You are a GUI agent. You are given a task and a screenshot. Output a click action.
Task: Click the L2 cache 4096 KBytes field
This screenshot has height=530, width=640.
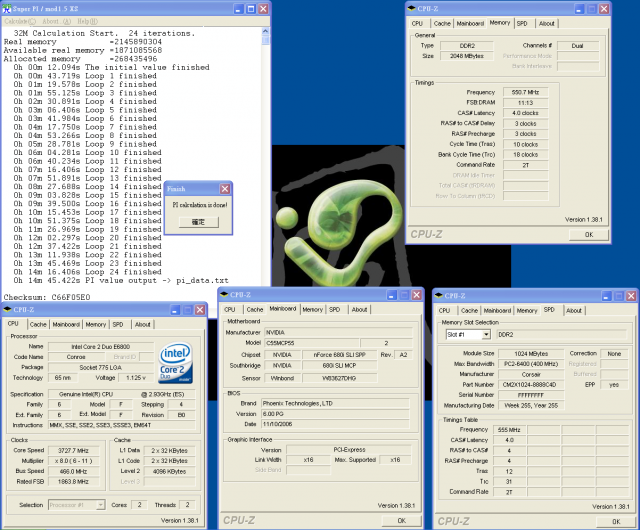169,471
